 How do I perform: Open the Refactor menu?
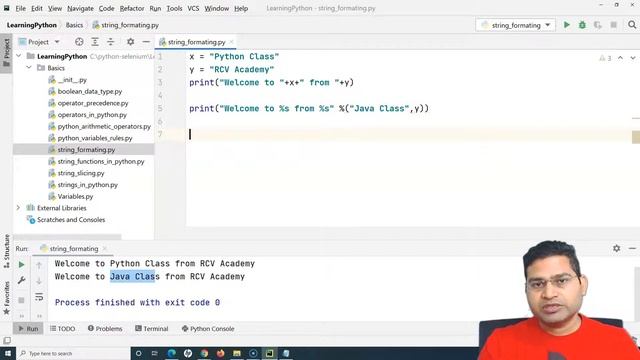click(131, 8)
